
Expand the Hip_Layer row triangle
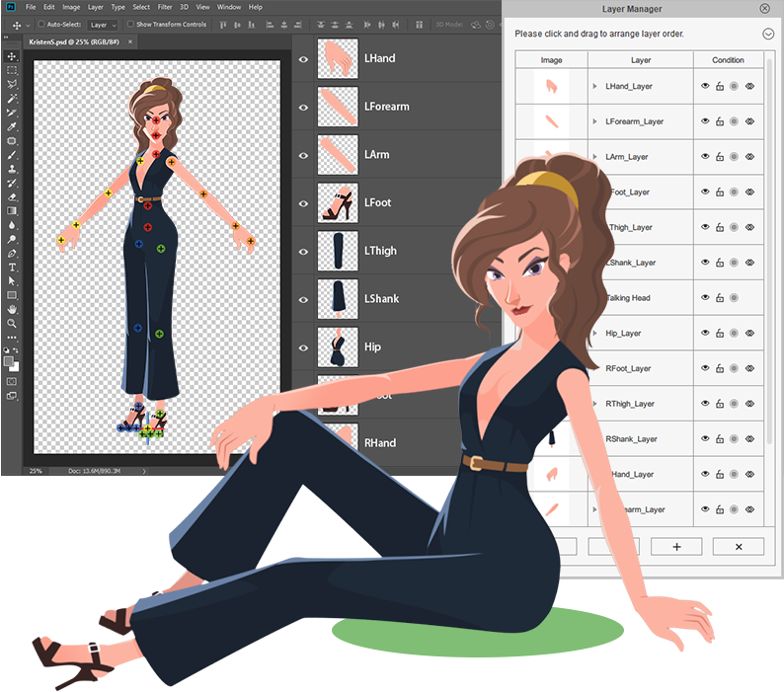[594, 333]
